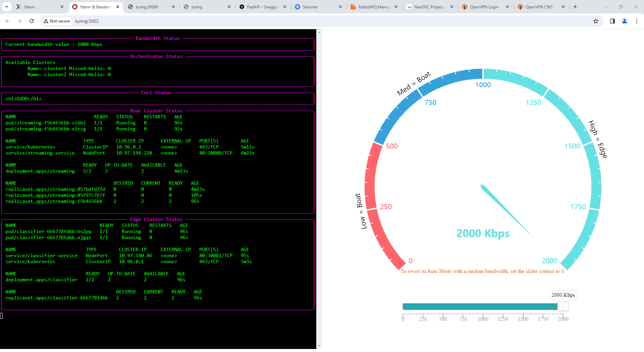Click the 2000 Kbps slider tooltip
The height and width of the screenshot is (352, 644).
[x=563, y=295]
